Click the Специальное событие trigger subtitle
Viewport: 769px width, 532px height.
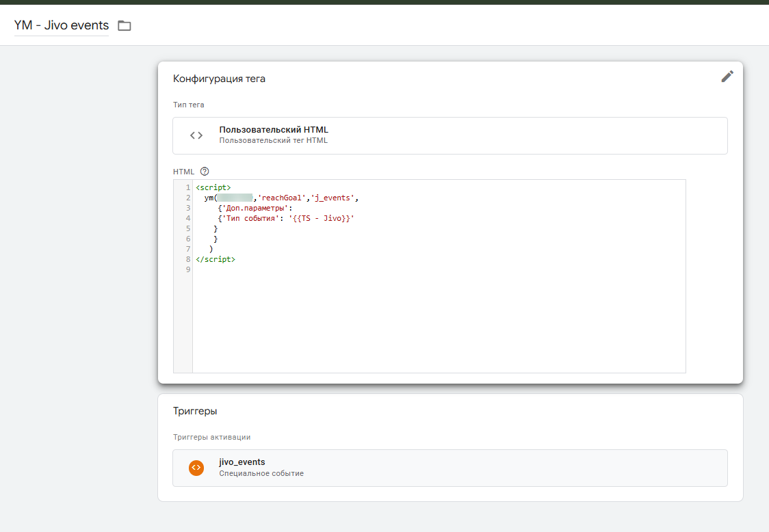point(261,473)
